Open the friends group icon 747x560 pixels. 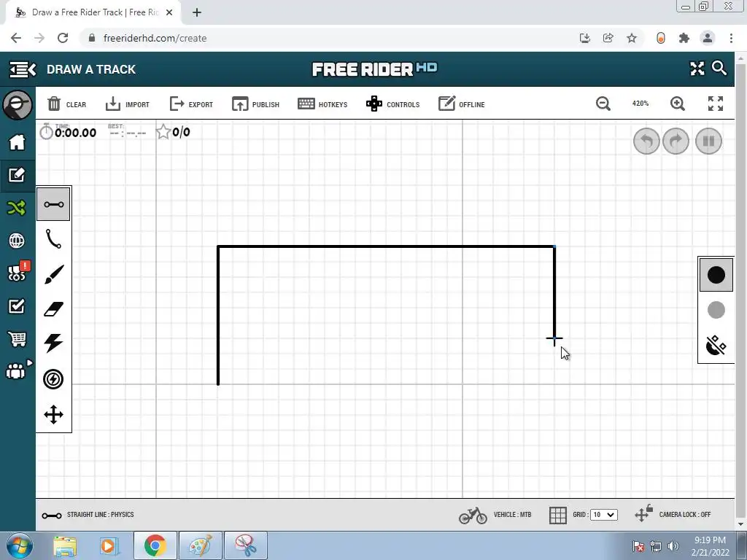(18, 370)
